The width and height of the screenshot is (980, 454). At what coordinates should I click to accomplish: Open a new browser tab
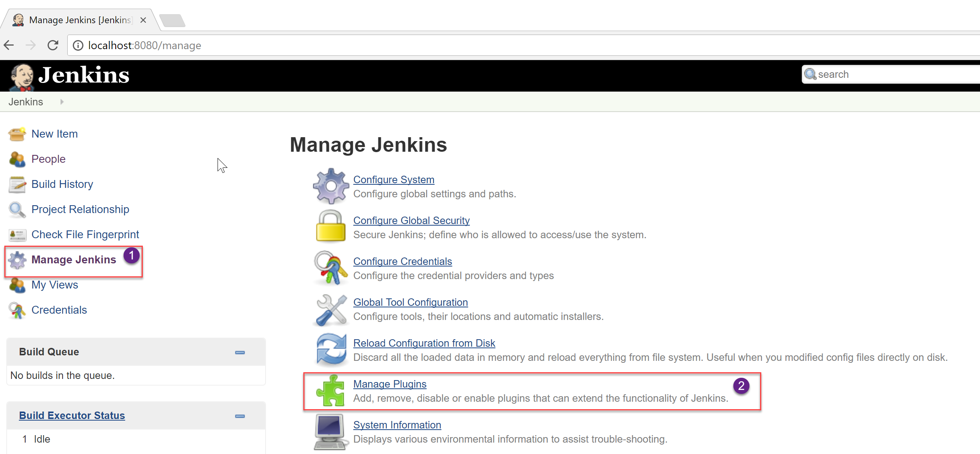point(172,20)
